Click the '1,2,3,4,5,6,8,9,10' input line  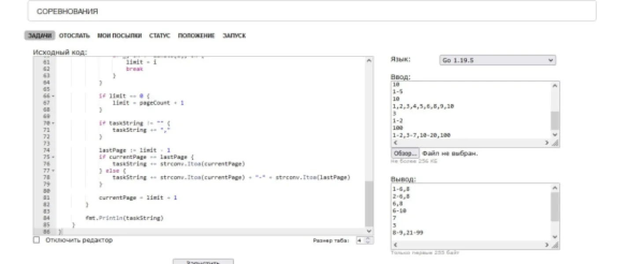point(423,106)
